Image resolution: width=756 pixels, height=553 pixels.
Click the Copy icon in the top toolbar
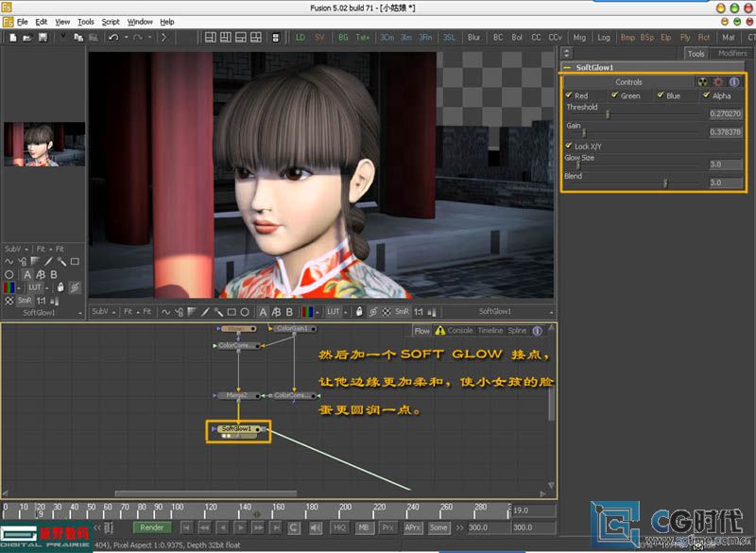tap(78, 38)
